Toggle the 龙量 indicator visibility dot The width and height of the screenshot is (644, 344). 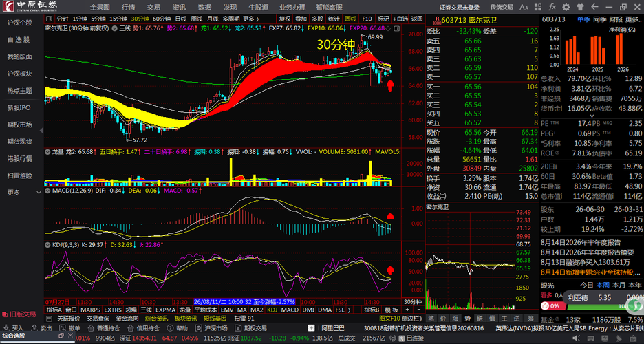click(x=47, y=152)
